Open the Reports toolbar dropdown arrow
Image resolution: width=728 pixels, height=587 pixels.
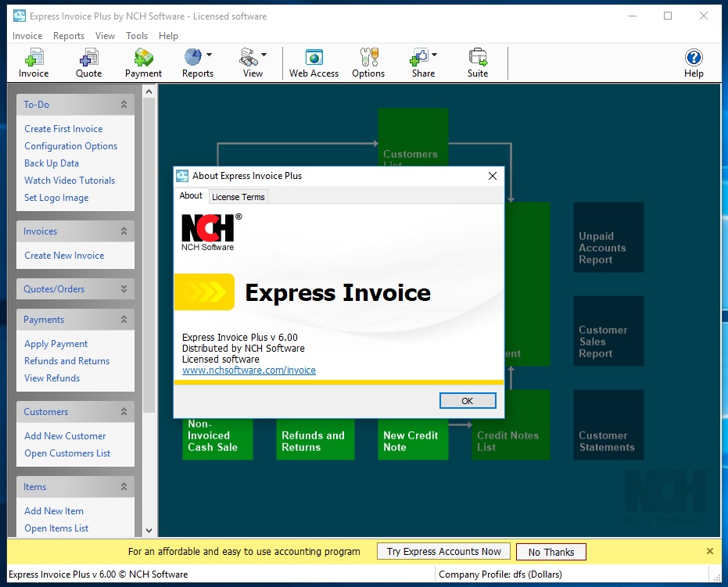click(209, 55)
